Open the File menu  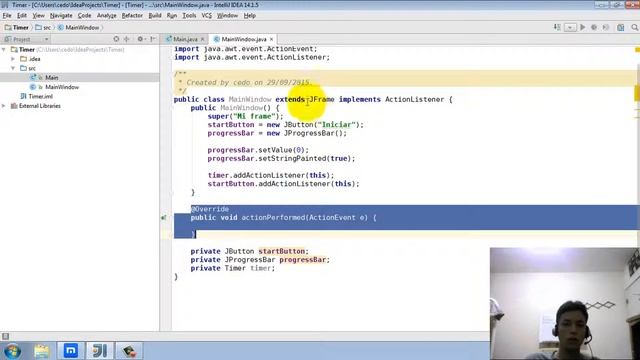tap(7, 16)
